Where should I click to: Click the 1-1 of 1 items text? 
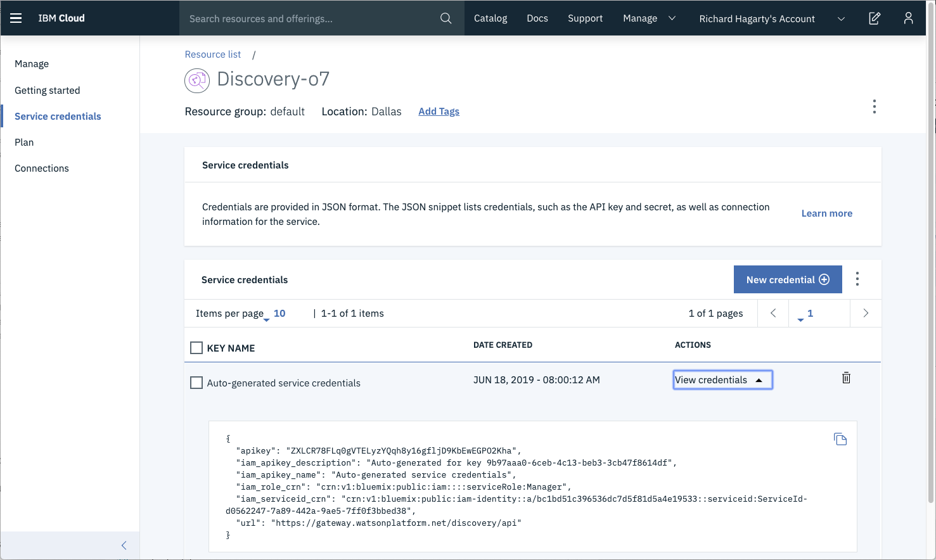click(352, 314)
